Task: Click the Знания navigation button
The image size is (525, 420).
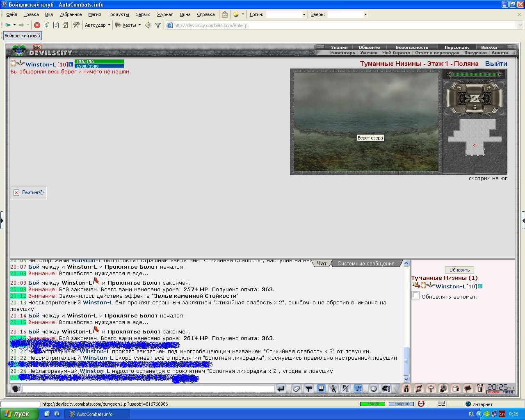Action: click(x=339, y=47)
